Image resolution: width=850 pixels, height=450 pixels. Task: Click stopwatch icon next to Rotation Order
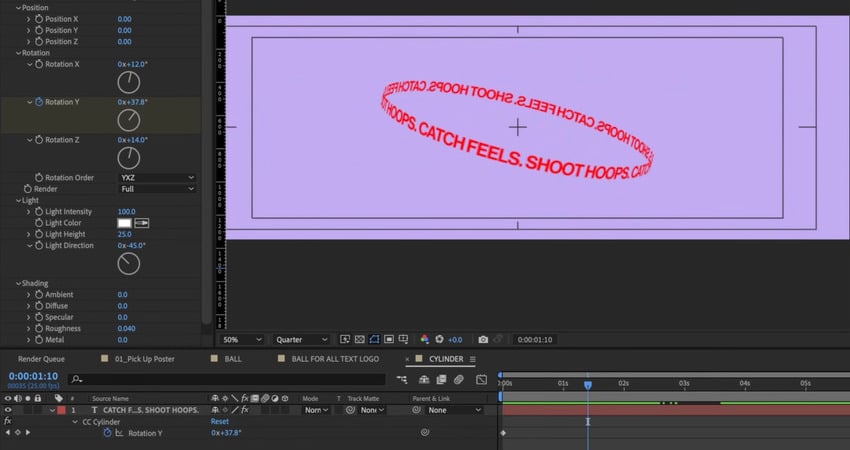coord(39,178)
